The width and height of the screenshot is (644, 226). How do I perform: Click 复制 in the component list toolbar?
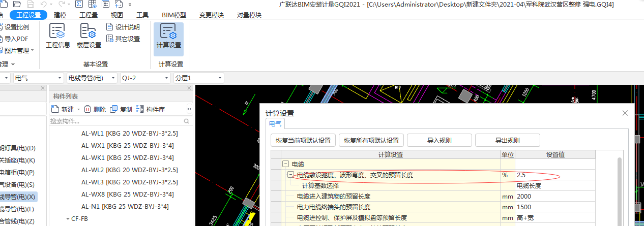click(121, 109)
